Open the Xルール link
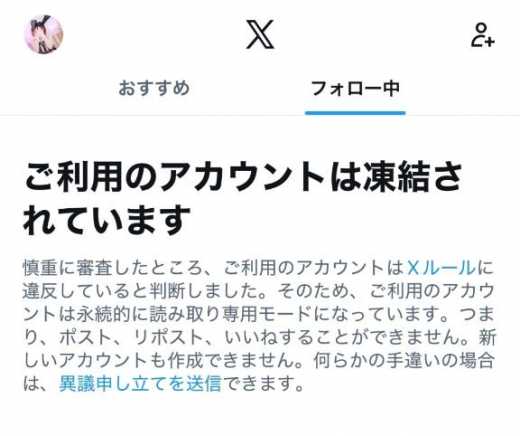Image resolution: width=520 pixels, height=436 pixels. point(441,268)
